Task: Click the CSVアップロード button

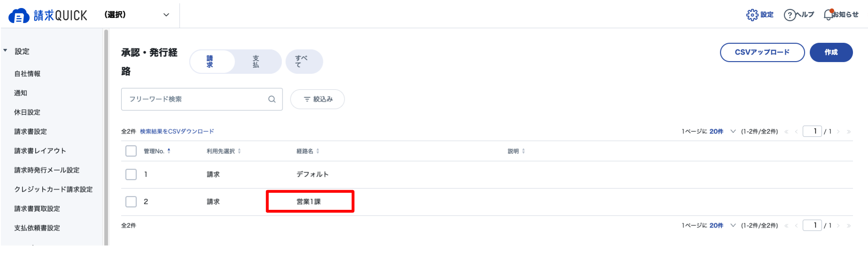Action: point(762,52)
